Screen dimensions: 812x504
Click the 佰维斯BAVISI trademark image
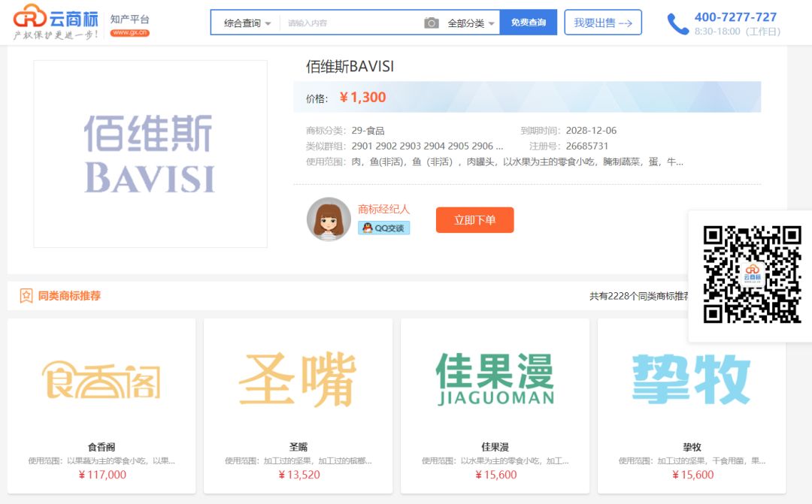150,154
